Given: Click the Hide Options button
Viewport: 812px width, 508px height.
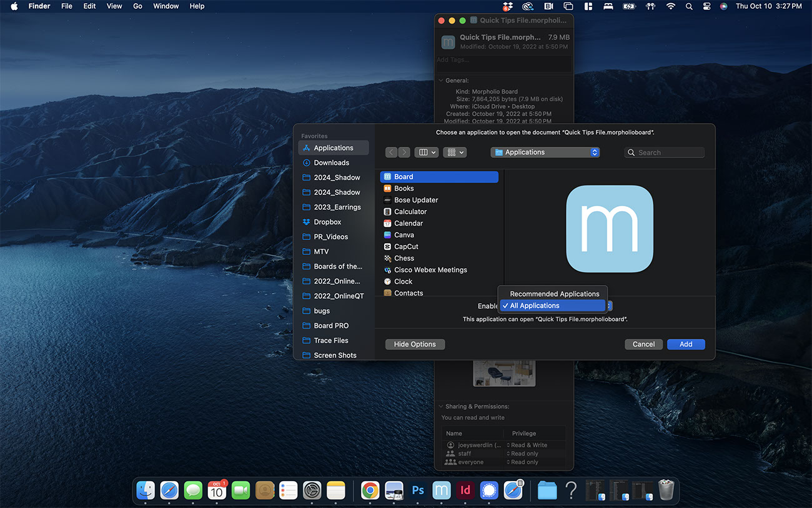Looking at the screenshot, I should [415, 344].
